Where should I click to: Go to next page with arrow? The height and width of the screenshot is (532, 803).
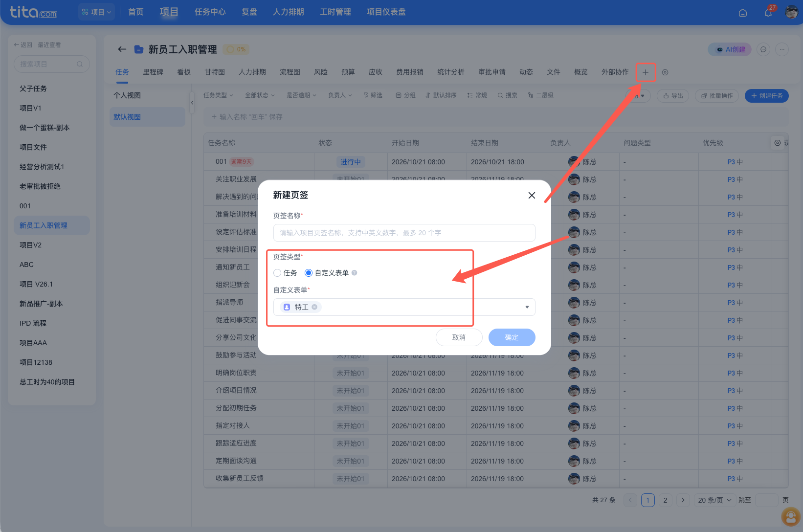683,500
